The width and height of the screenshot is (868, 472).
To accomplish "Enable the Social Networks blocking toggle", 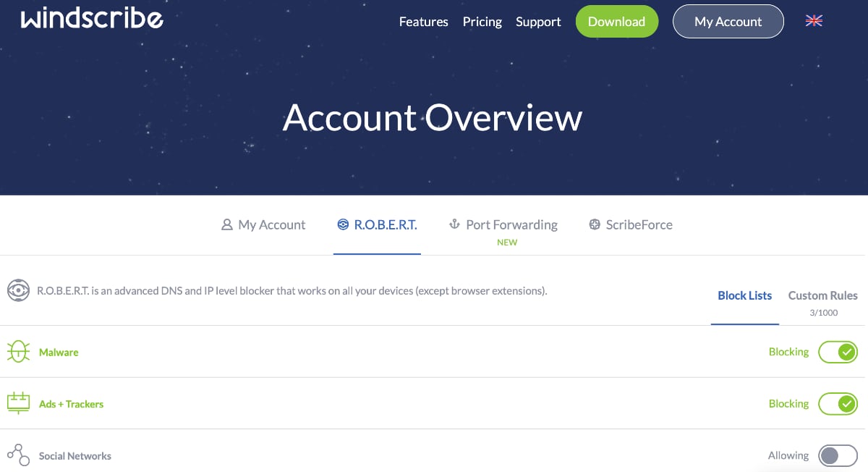I will coord(838,455).
